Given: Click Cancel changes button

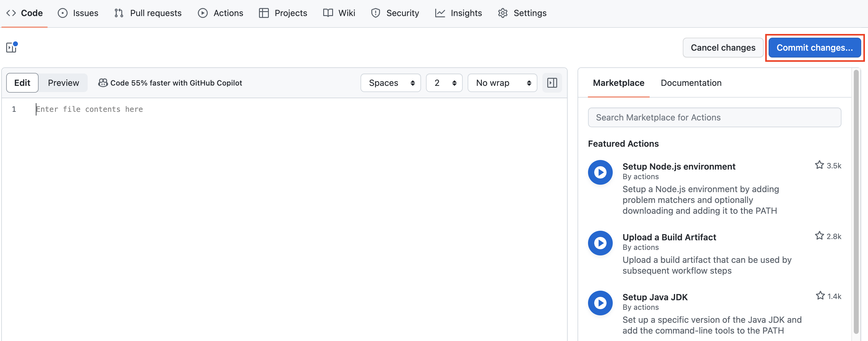Looking at the screenshot, I should (723, 48).
